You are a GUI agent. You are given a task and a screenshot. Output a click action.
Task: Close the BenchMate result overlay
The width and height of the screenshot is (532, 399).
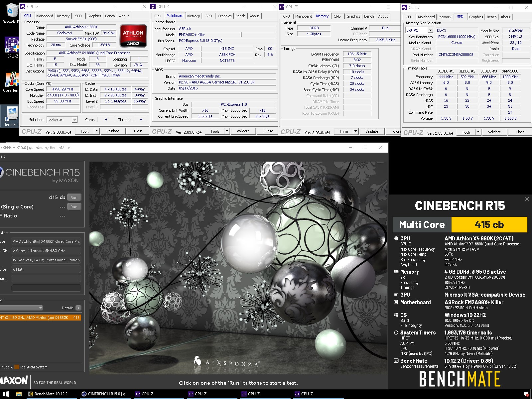[527, 199]
